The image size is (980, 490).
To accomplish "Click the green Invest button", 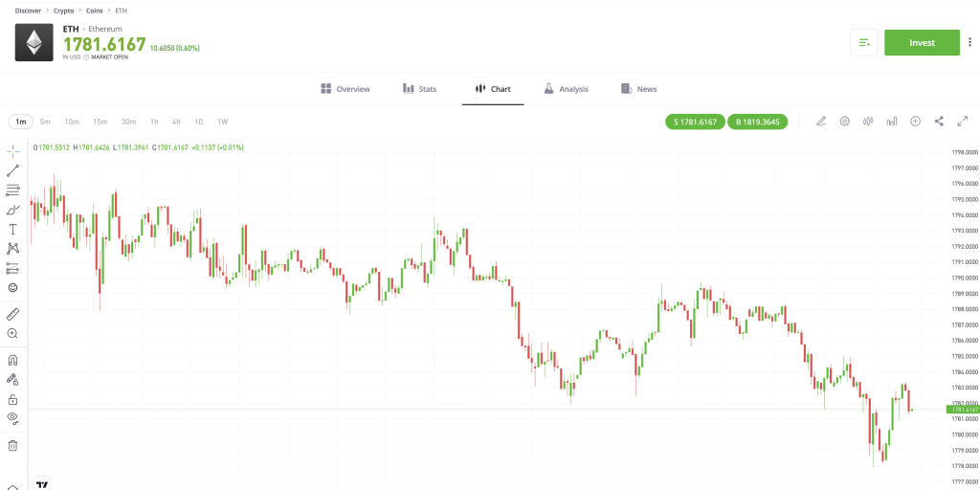I will coord(922,42).
